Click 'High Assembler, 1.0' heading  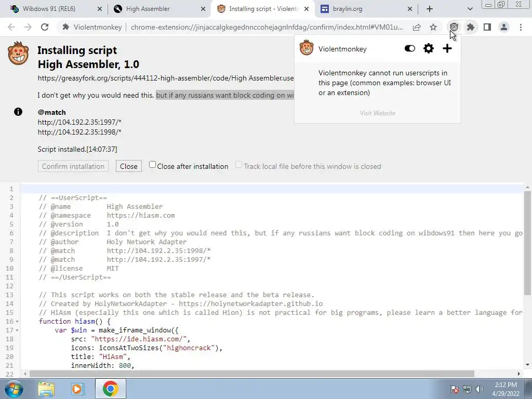pos(88,64)
